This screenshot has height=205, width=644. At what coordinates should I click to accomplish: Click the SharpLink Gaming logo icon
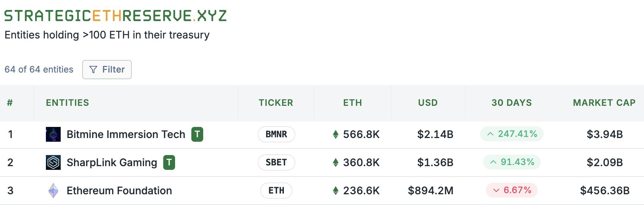point(53,162)
